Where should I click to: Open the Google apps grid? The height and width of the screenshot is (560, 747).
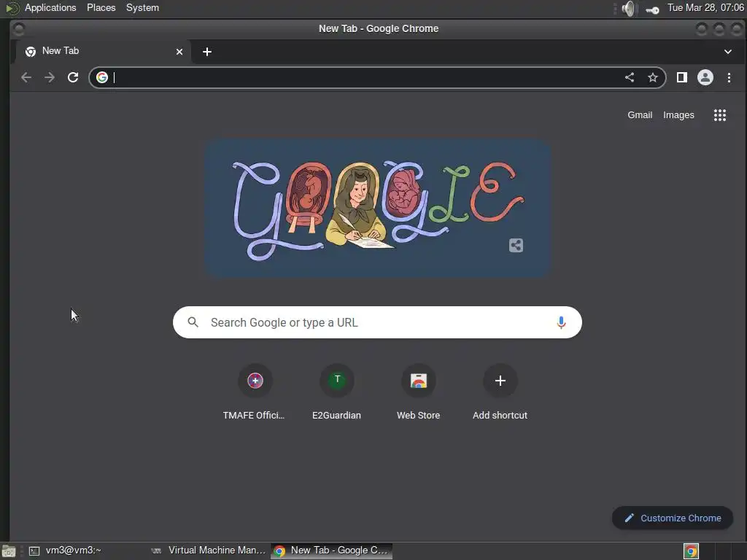(x=720, y=114)
